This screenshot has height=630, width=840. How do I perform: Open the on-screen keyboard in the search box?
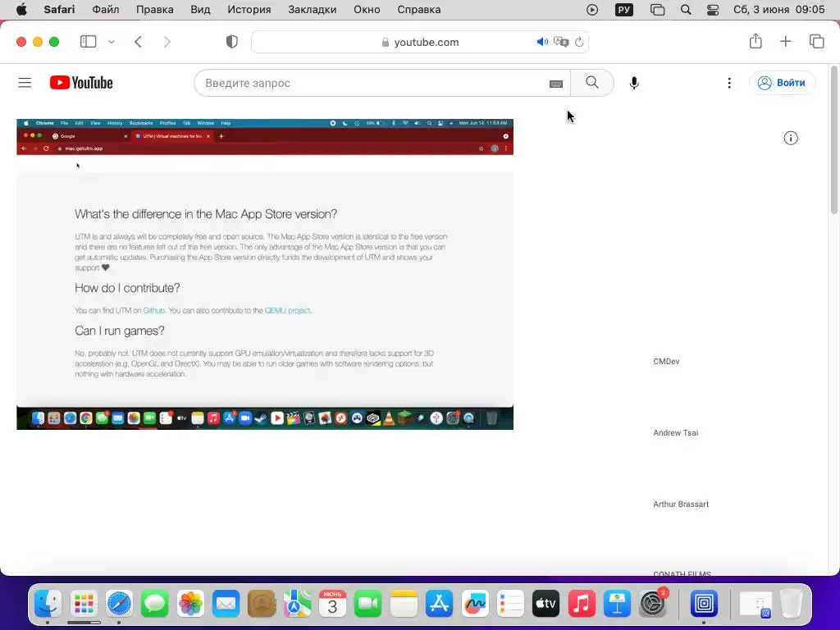coord(556,84)
